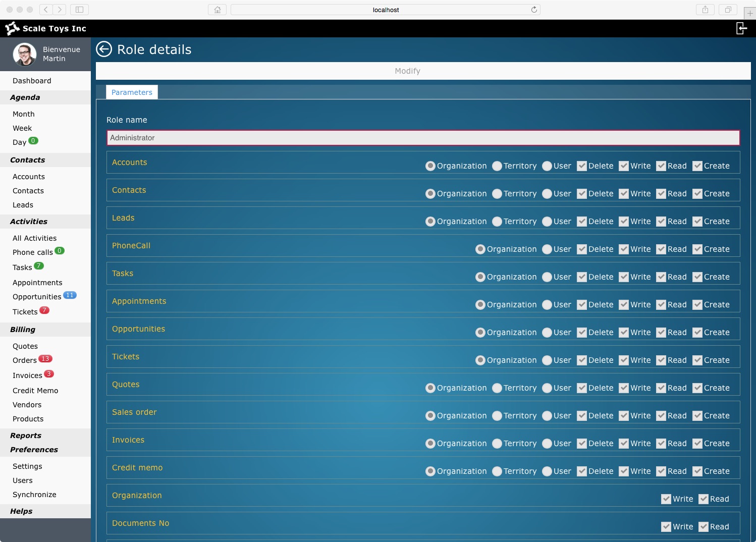Screen dimensions: 756x542
Task: Click the Modify button
Action: [x=423, y=71]
